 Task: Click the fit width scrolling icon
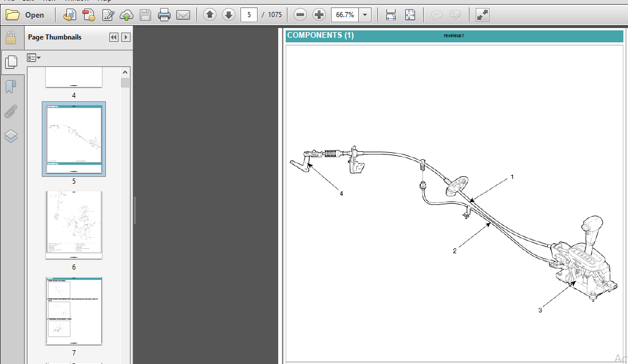(391, 15)
